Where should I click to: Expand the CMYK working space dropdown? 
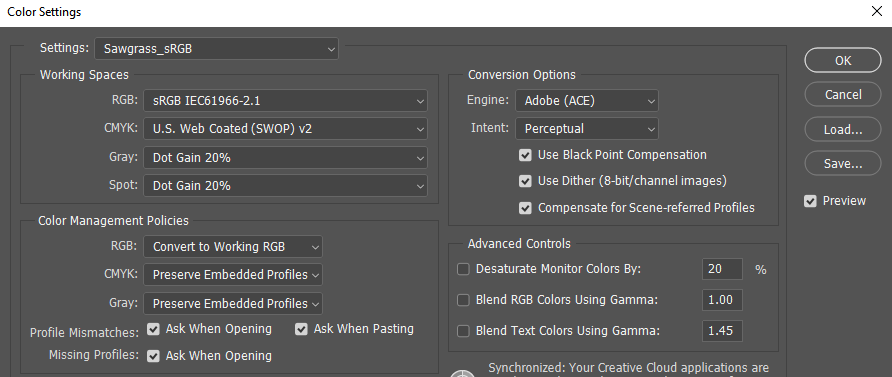pyautogui.click(x=285, y=129)
